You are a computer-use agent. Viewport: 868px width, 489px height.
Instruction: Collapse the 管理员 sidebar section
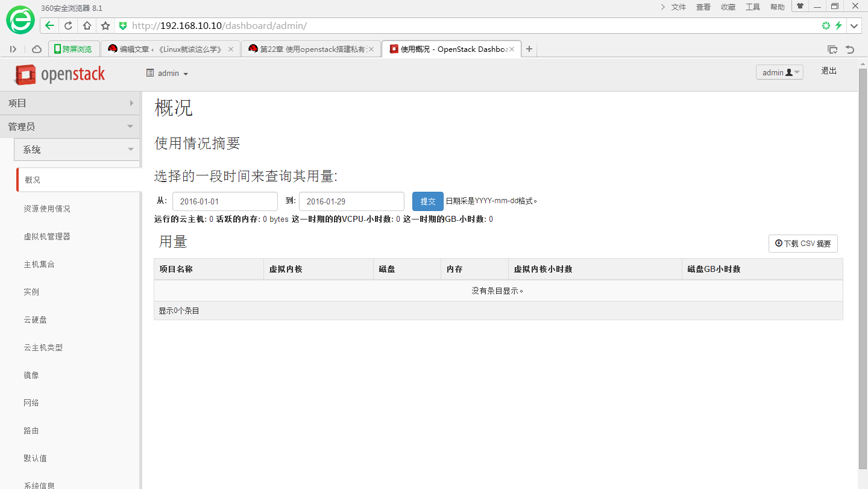coord(70,127)
